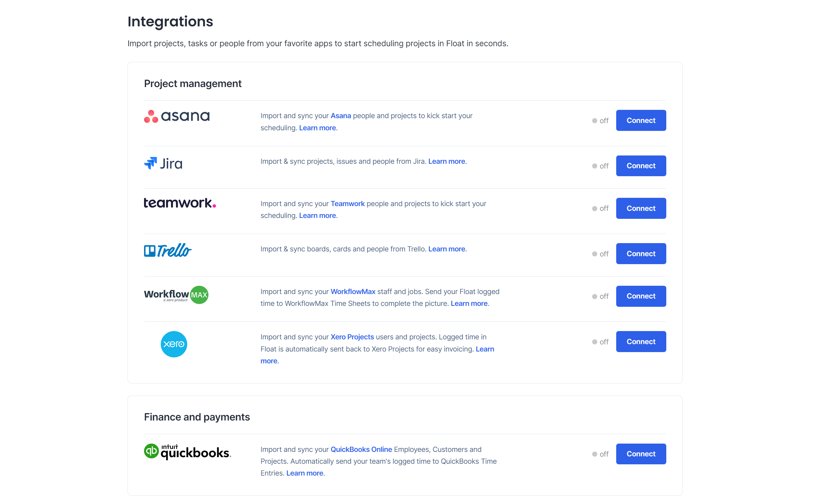Connect the Asana integration
The image size is (821, 504).
coord(641,120)
